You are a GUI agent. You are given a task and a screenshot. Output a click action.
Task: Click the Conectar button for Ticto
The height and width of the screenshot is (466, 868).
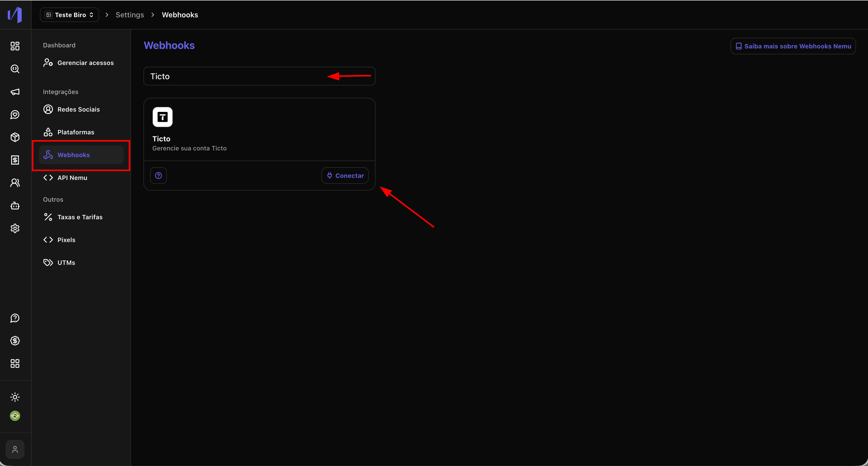tap(345, 176)
